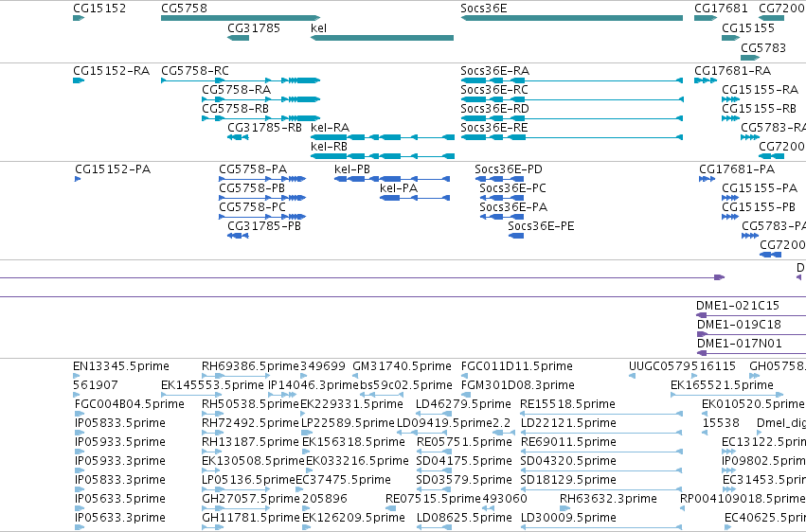Click the kel gene bar
Screen dimensions: 806x532
coord(382,38)
